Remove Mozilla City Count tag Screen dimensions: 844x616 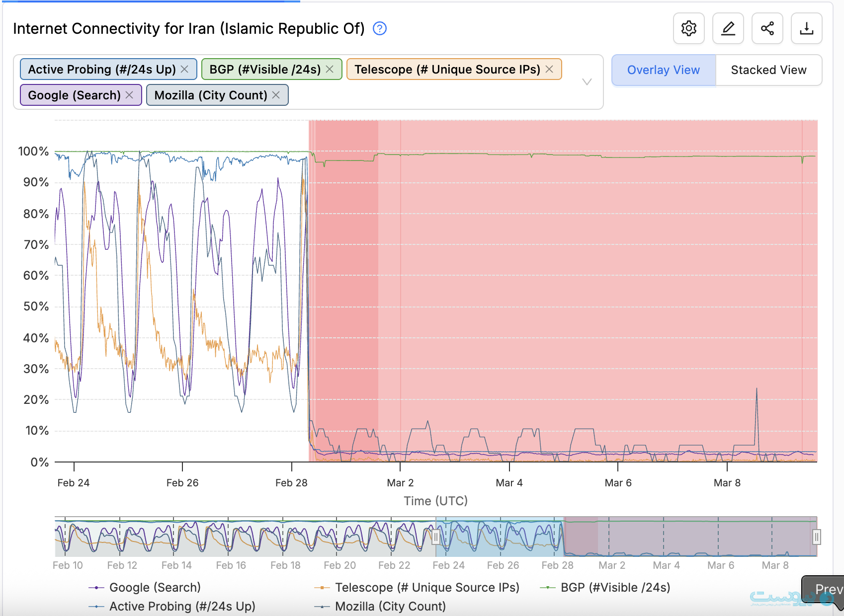pos(276,95)
